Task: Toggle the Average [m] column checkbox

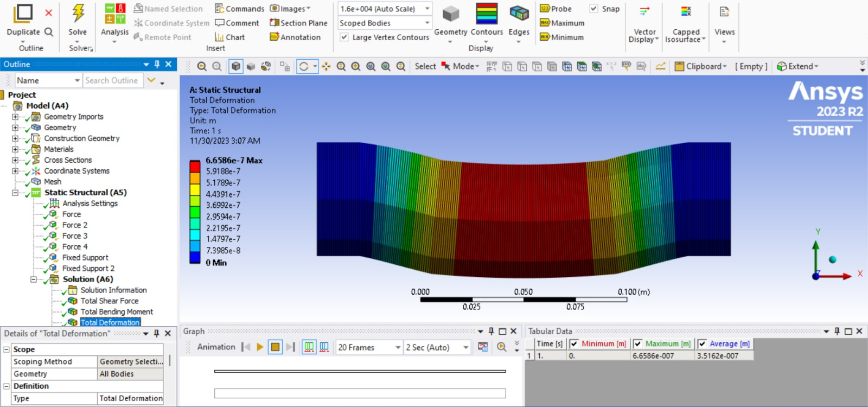Action: [702, 344]
